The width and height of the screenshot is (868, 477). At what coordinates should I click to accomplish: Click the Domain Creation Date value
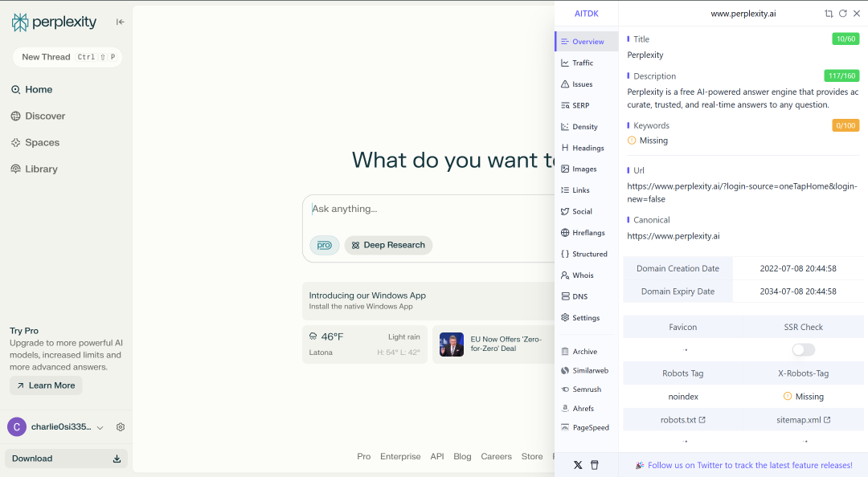(x=798, y=268)
